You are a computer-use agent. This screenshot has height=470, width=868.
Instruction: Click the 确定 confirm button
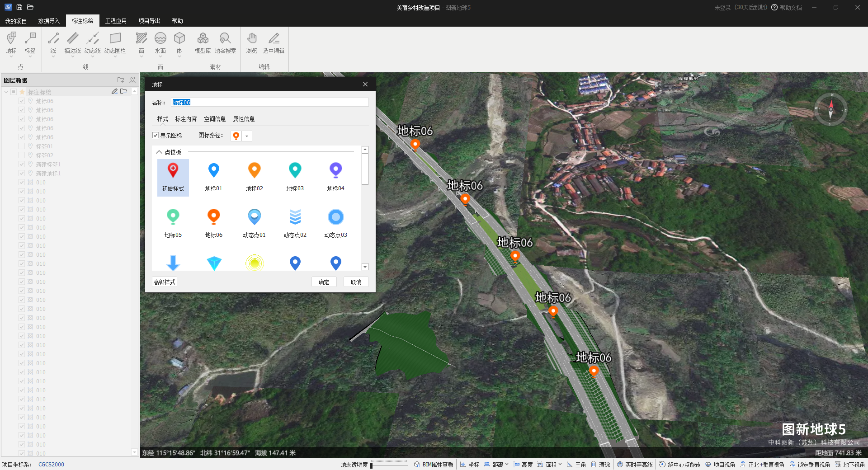click(324, 282)
